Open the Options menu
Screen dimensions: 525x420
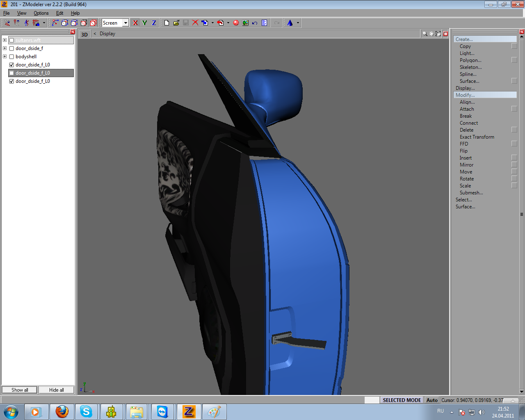click(41, 13)
